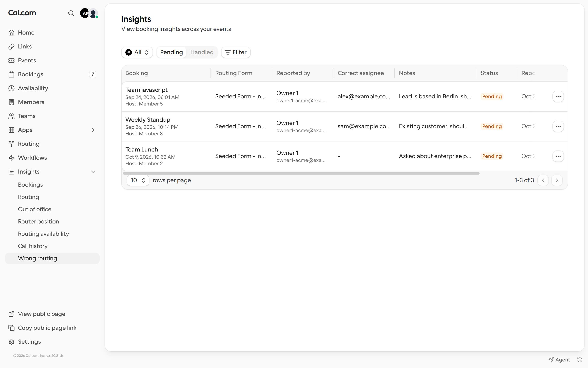Go to previous page arrow
The height and width of the screenshot is (368, 588).
click(x=543, y=180)
